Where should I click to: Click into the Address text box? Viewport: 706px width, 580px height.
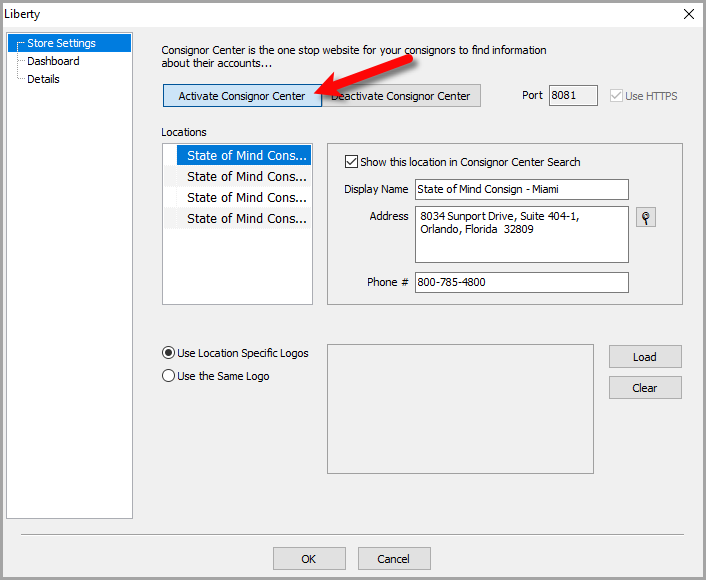click(x=521, y=235)
